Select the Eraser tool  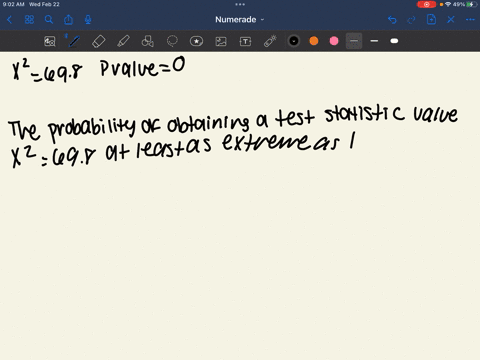tap(99, 41)
